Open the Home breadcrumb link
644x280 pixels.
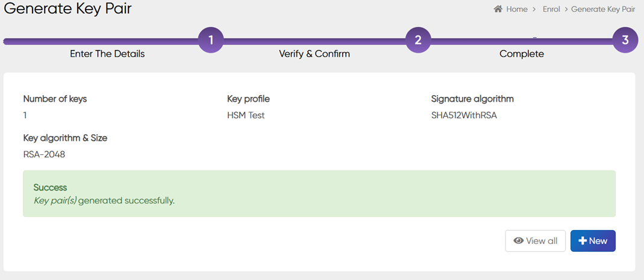point(516,9)
